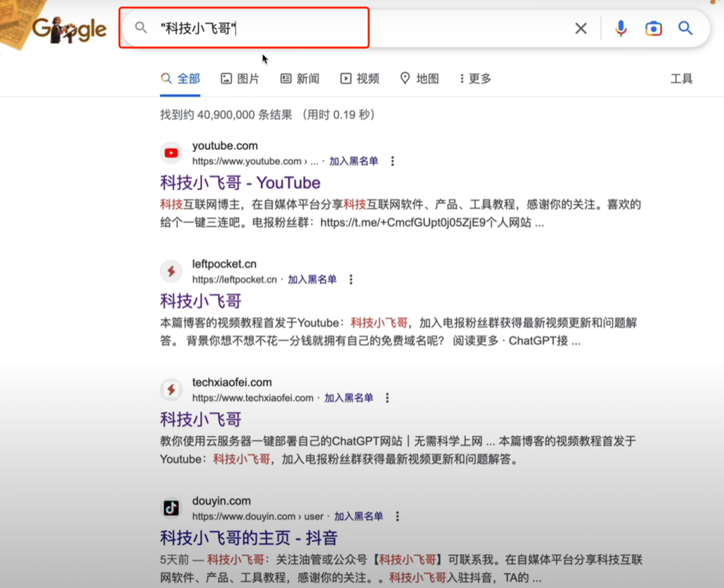The width and height of the screenshot is (724, 588).
Task: Submit search with the blue magnifier icon
Action: (x=685, y=28)
